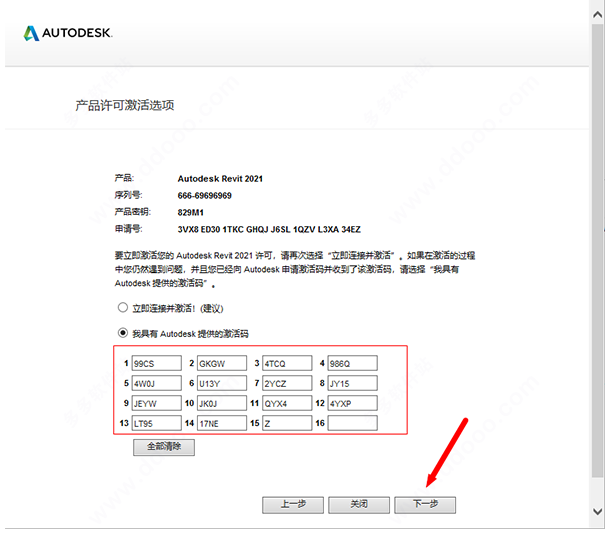
Task: Click the 申请号 label
Action: coord(129,229)
